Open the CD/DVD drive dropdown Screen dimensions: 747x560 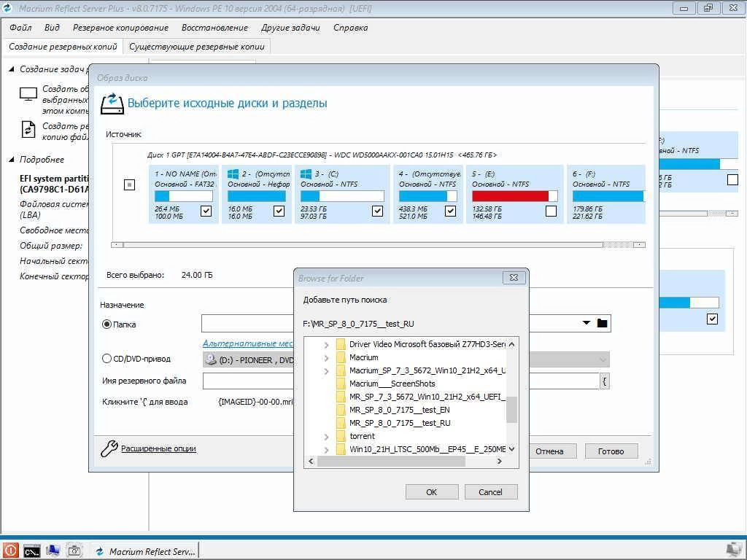pyautogui.click(x=603, y=359)
